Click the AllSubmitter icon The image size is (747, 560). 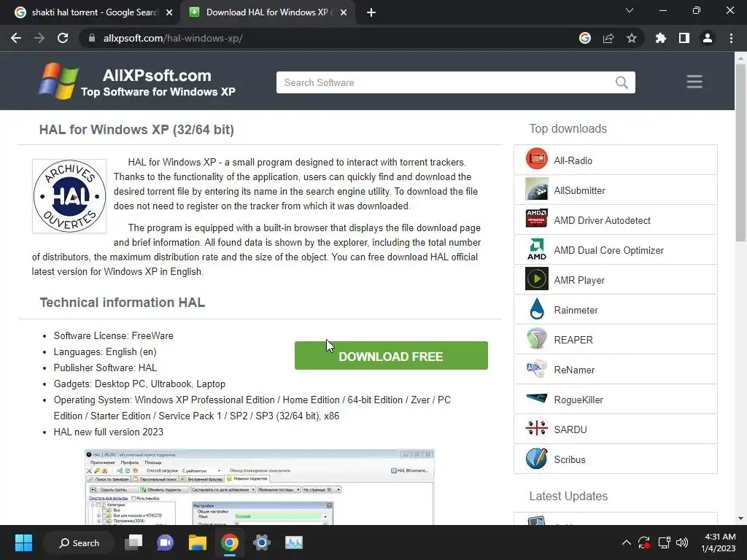[536, 189]
